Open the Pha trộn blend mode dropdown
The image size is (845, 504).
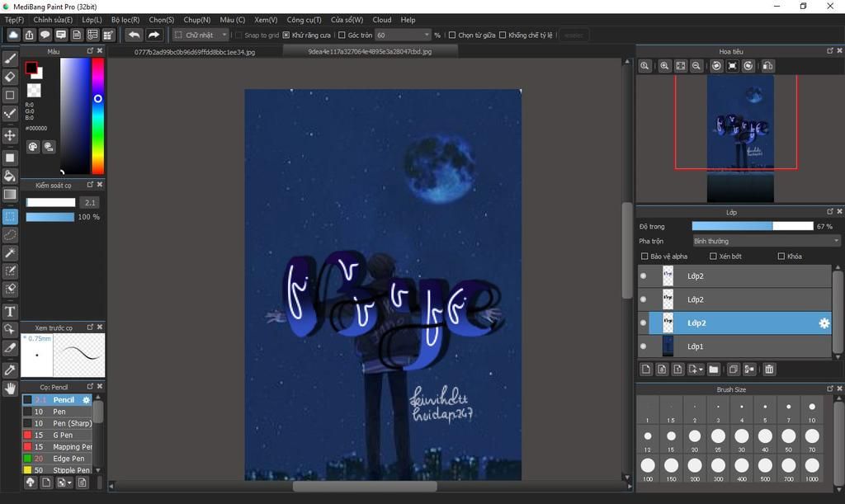pos(766,241)
